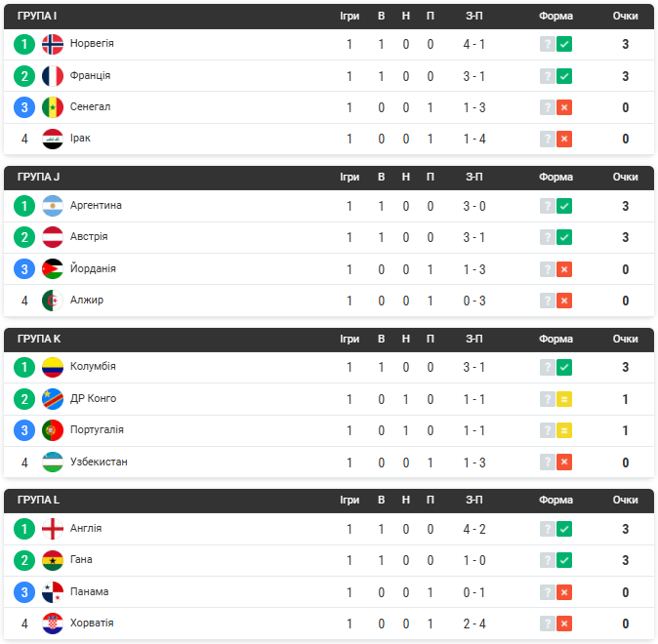This screenshot has height=644, width=658.
Task: Open the Колумбія team link
Action: 93,366
